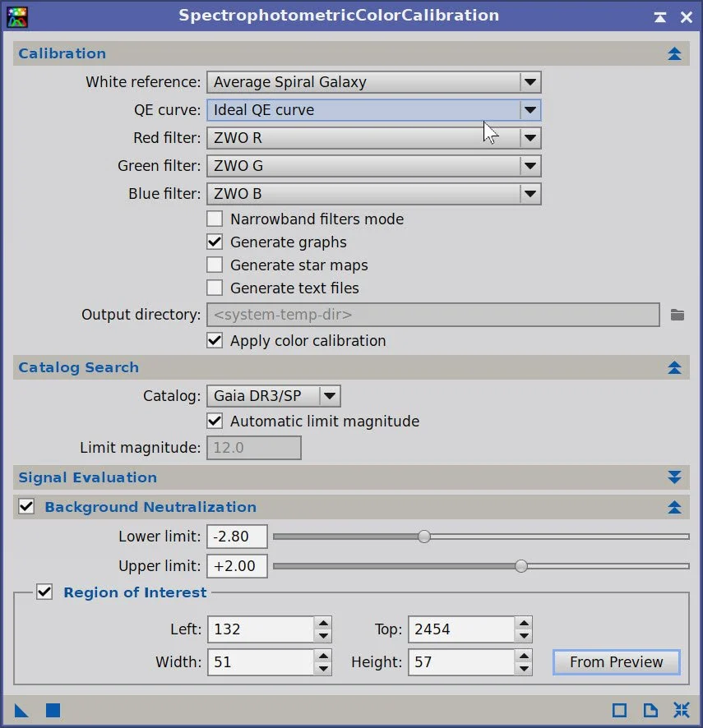
Task: Open the process documentation browser icon
Action: coord(650,711)
